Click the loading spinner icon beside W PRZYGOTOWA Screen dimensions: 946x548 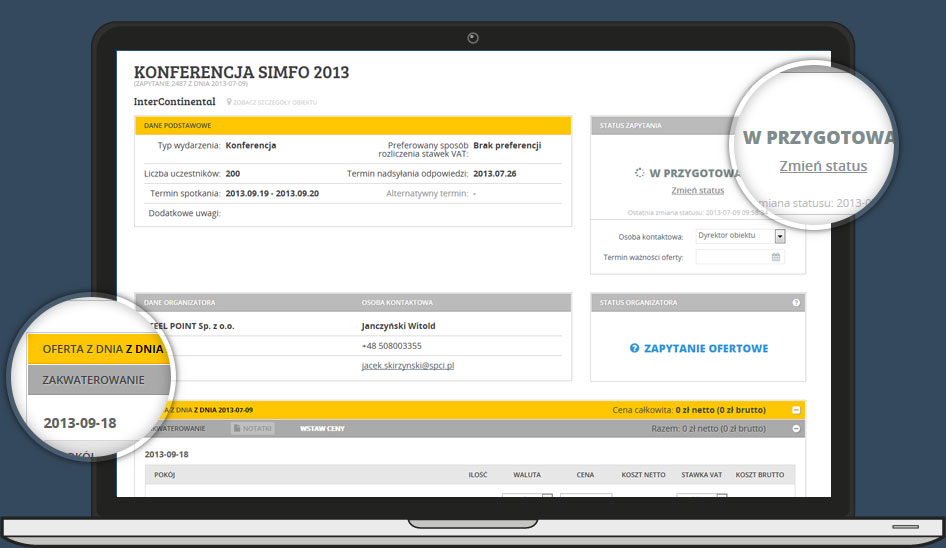(x=639, y=173)
